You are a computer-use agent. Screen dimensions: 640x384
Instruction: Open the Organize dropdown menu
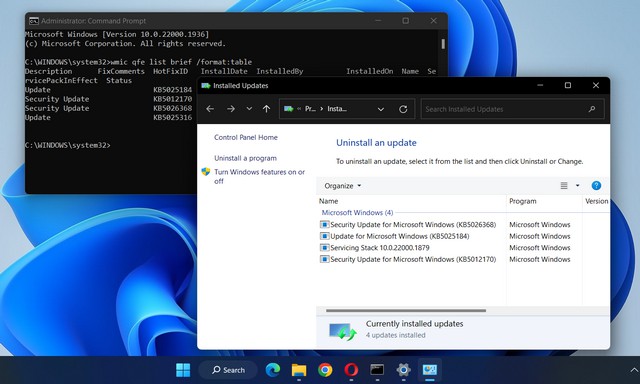coord(343,186)
